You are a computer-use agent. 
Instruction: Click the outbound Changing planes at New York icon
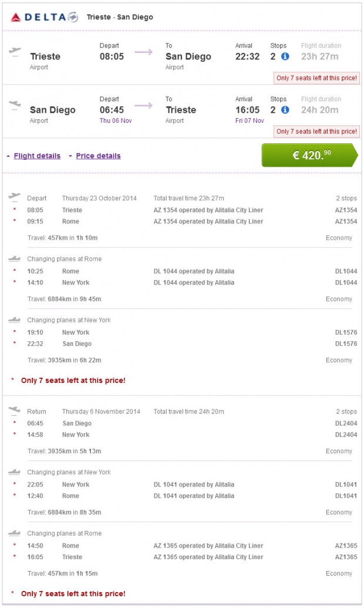click(x=15, y=320)
